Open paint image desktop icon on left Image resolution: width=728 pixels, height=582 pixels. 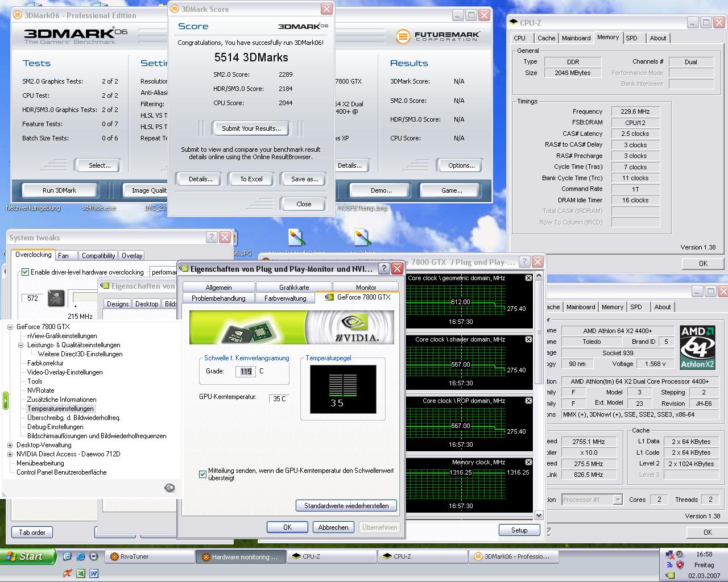(295, 237)
